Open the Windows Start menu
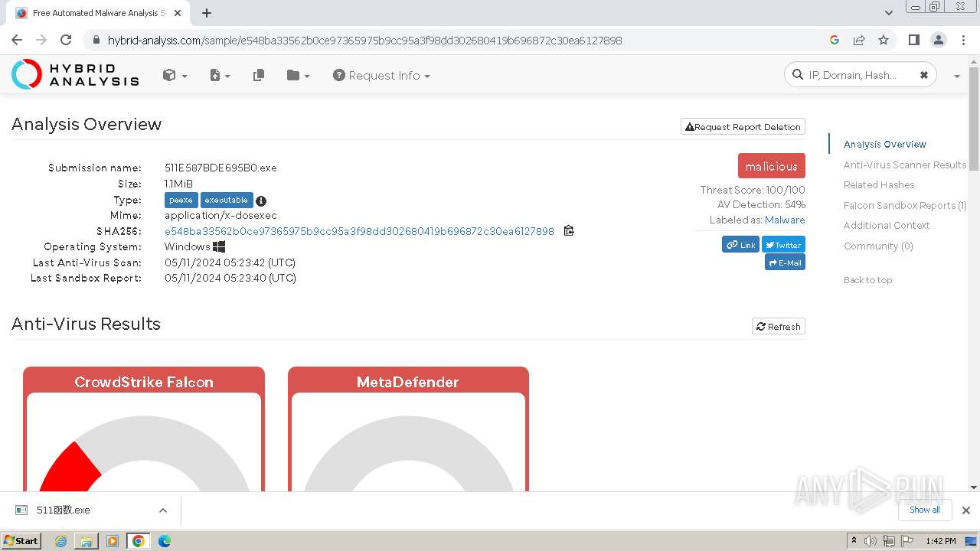This screenshot has width=980, height=551. [x=21, y=540]
